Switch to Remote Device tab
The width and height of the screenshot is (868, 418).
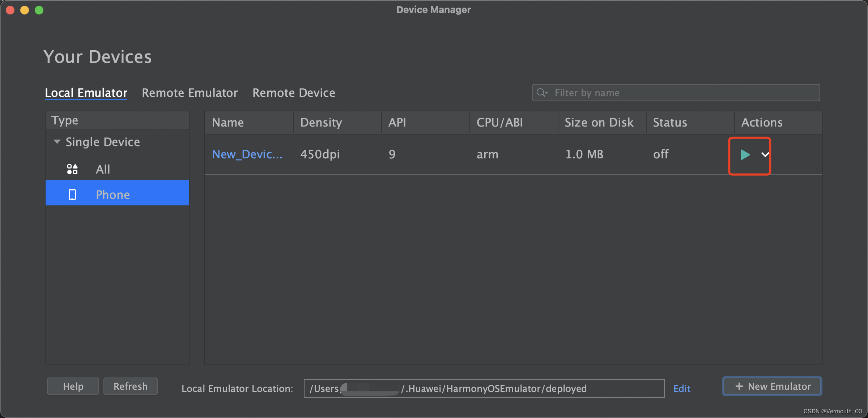[x=293, y=93]
